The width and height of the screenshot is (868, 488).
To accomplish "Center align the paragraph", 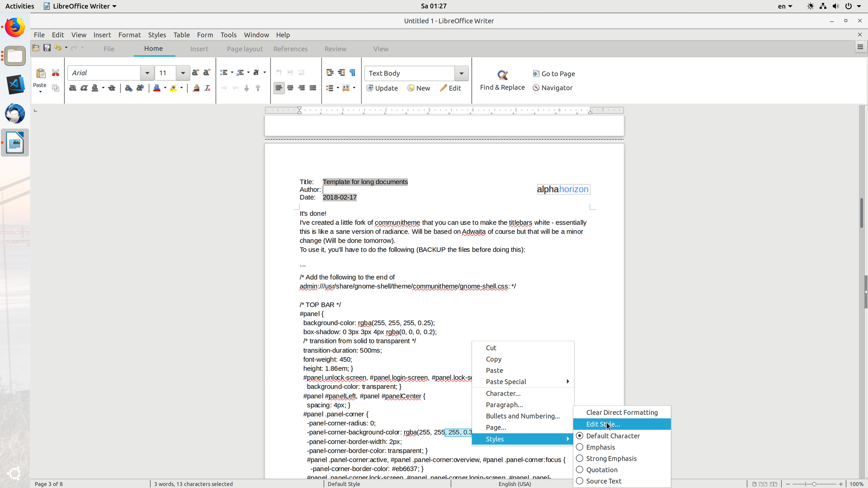I will point(290,88).
